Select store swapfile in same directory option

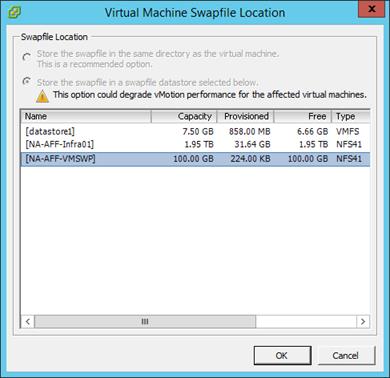pyautogui.click(x=27, y=57)
